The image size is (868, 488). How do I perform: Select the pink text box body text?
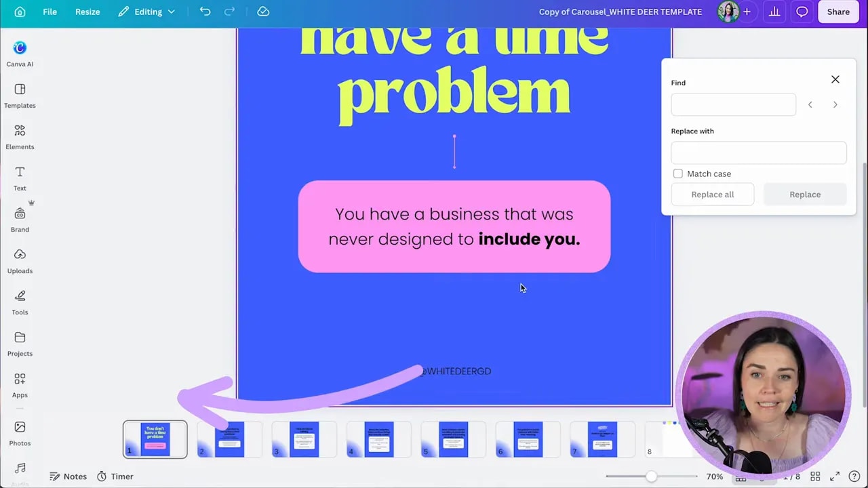point(454,226)
